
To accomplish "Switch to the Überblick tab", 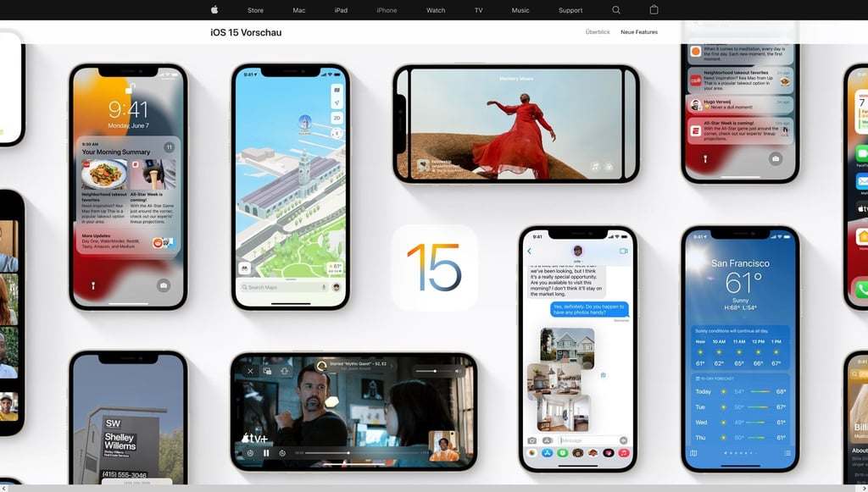I will (598, 32).
